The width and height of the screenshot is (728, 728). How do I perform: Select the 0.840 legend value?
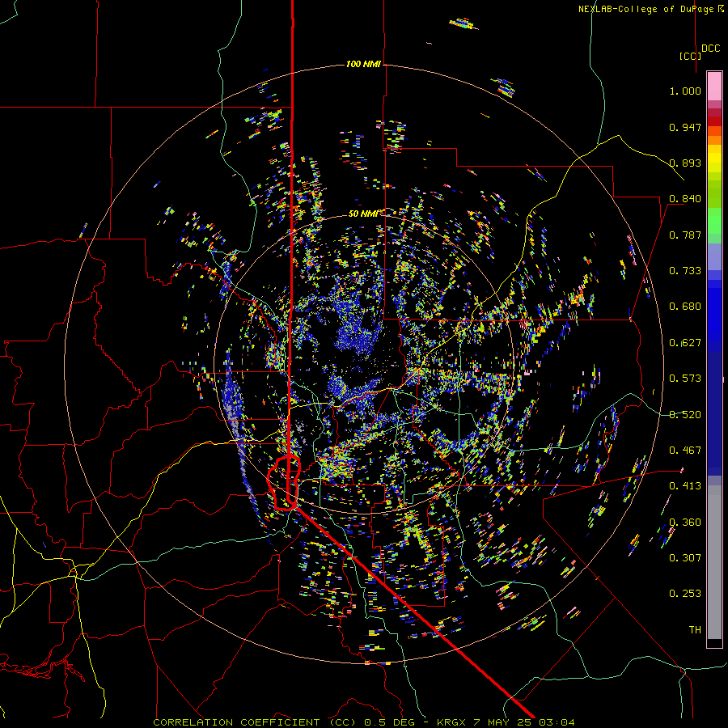685,199
